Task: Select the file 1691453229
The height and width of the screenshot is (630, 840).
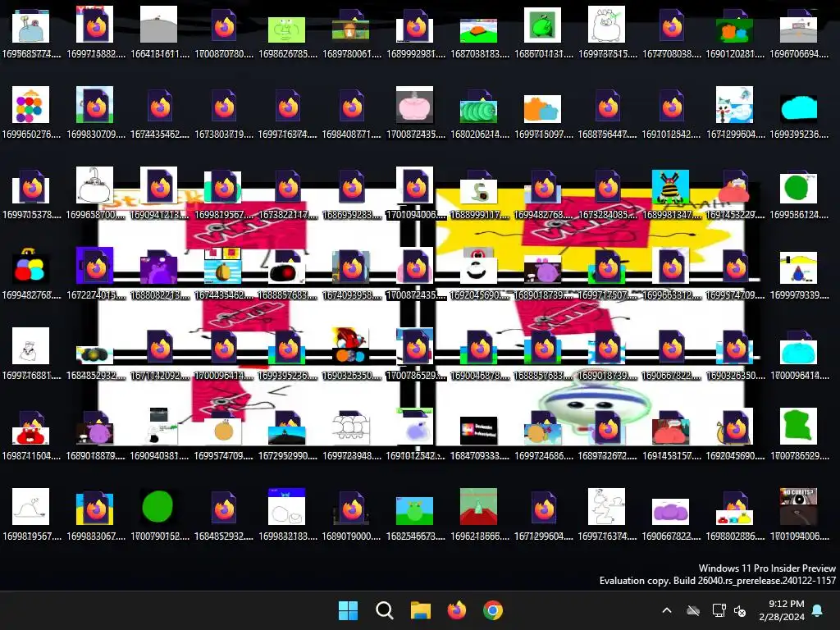Action: [x=735, y=194]
